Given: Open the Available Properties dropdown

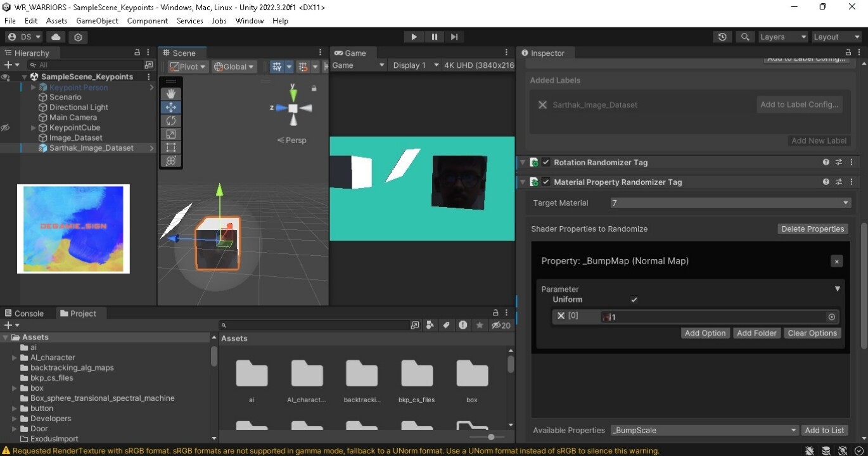Looking at the screenshot, I should pyautogui.click(x=704, y=430).
